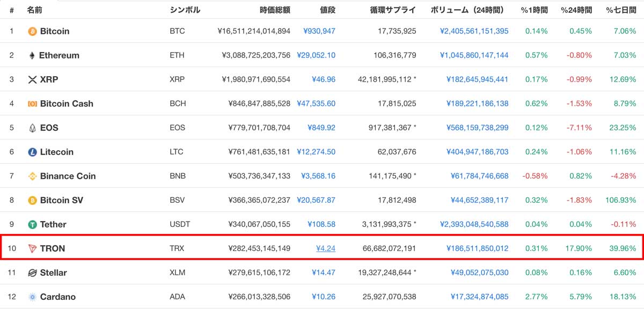Sort by 時価総額 column header
Viewport: 644px width, 309px height.
tap(275, 10)
